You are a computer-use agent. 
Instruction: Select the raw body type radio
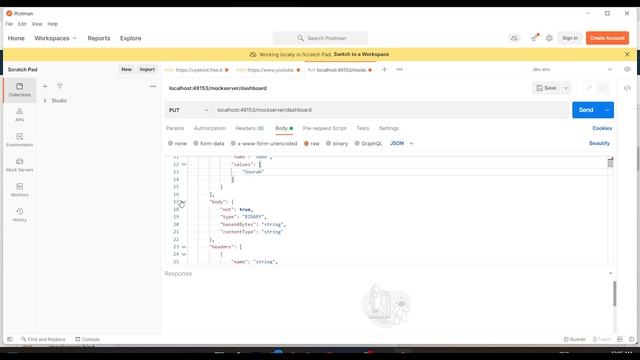tap(306, 143)
